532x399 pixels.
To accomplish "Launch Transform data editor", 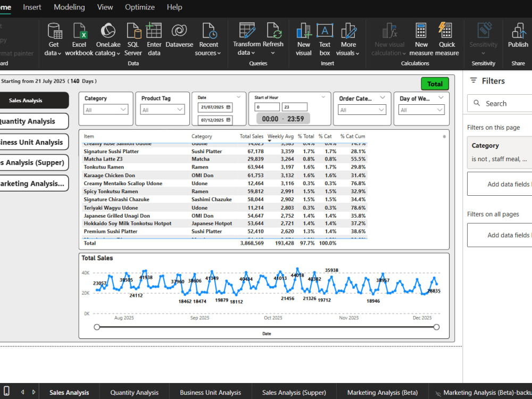I will [x=247, y=39].
